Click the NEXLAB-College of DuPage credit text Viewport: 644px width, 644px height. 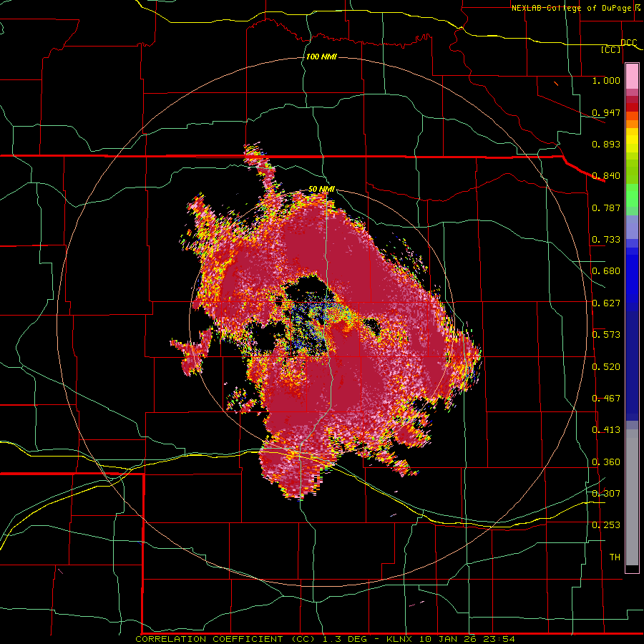pyautogui.click(x=577, y=8)
